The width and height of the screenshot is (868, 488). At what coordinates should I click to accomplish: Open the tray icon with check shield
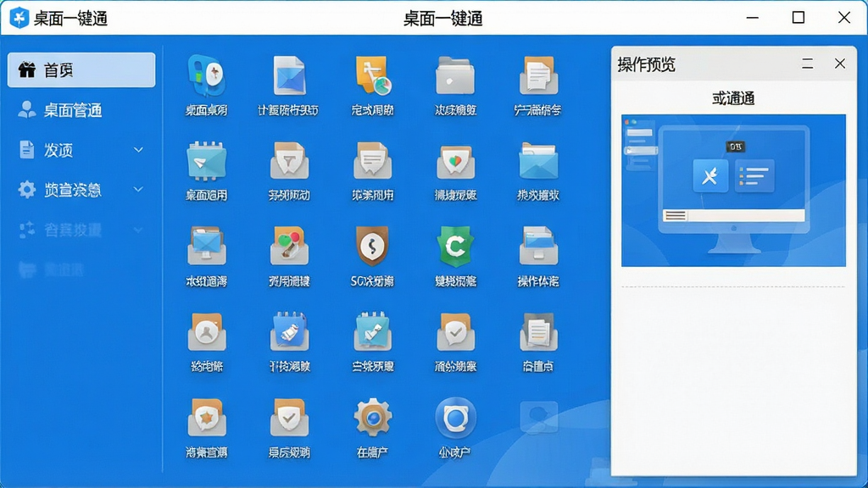[x=289, y=417]
